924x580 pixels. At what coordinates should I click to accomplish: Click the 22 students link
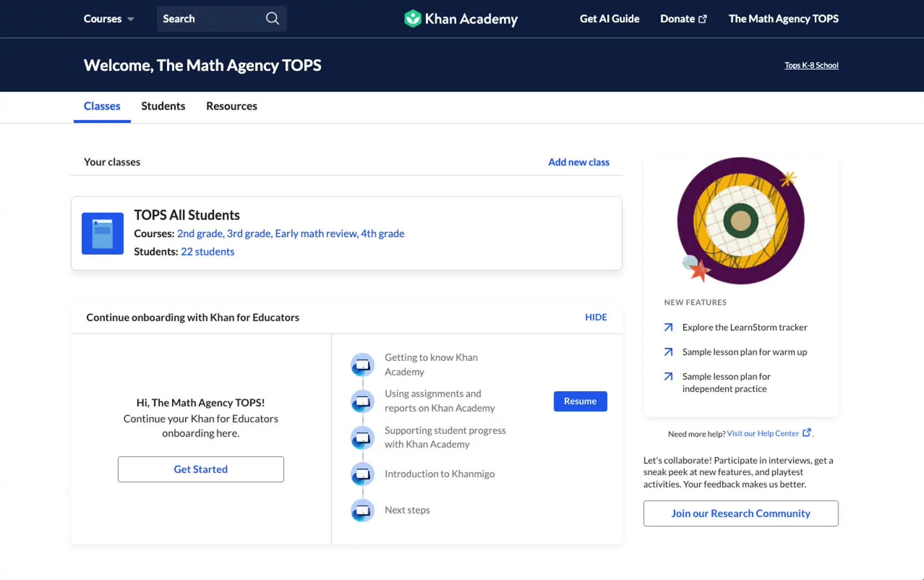coord(207,251)
